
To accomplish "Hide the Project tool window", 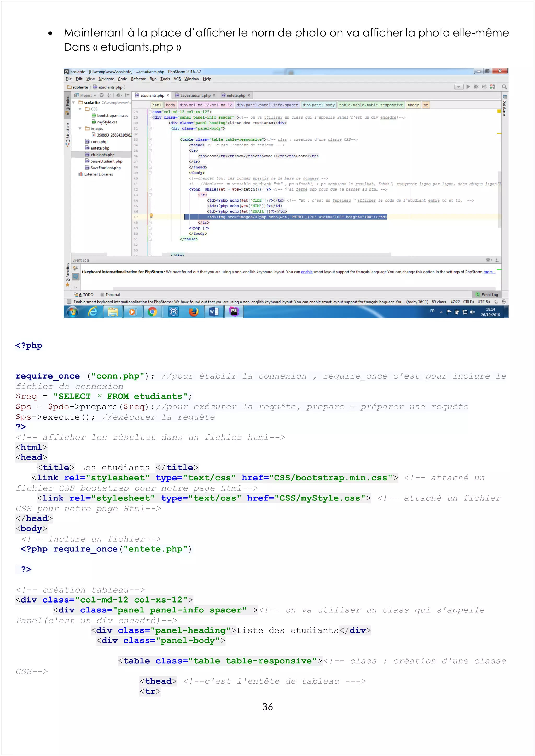I will [x=127, y=96].
